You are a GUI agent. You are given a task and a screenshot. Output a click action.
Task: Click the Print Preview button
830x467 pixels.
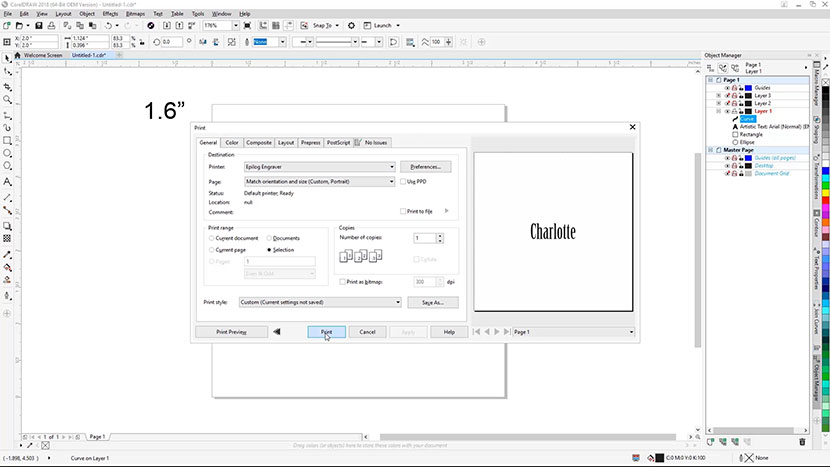tap(231, 331)
